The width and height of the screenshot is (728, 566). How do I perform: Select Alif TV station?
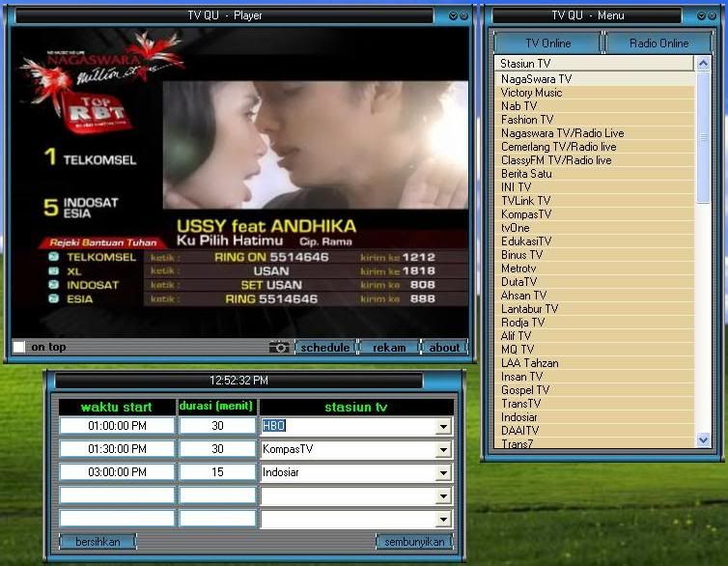(595, 336)
